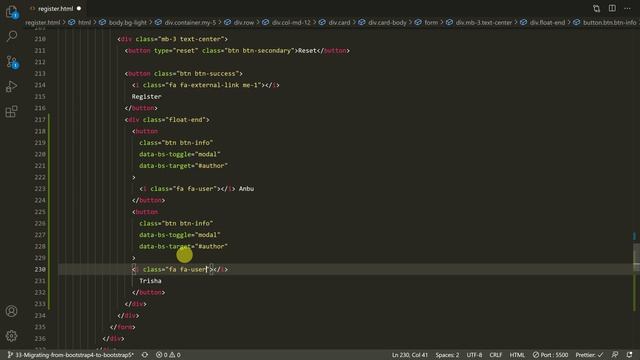Synchronize changes with status bar sync icon
640x360 pixels.
click(144, 355)
